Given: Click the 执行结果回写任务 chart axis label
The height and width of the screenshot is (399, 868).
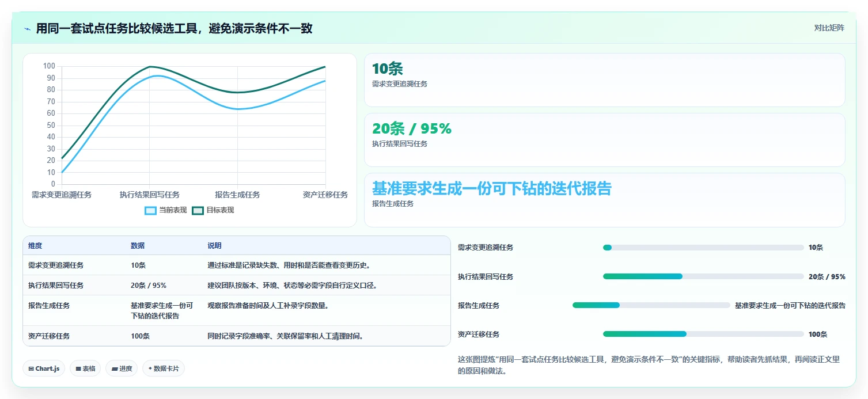Looking at the screenshot, I should pos(150,195).
